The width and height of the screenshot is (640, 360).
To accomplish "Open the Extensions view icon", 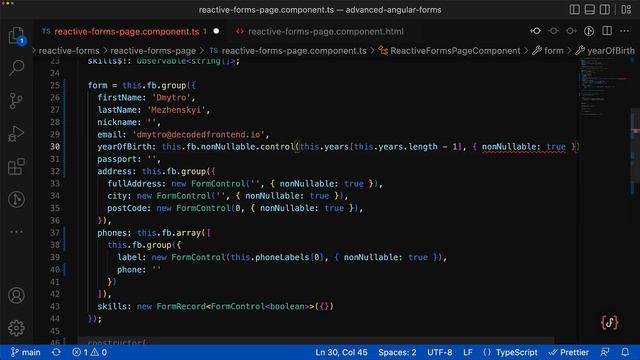I will (16, 167).
